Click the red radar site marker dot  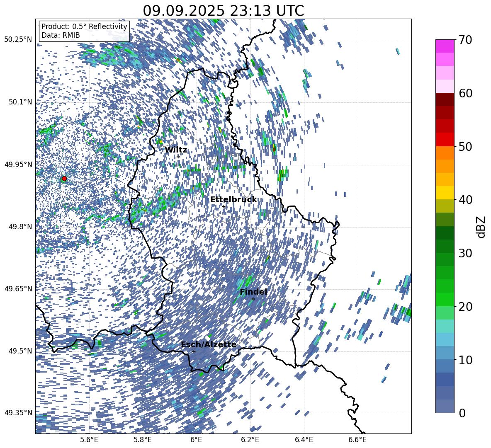[64, 179]
